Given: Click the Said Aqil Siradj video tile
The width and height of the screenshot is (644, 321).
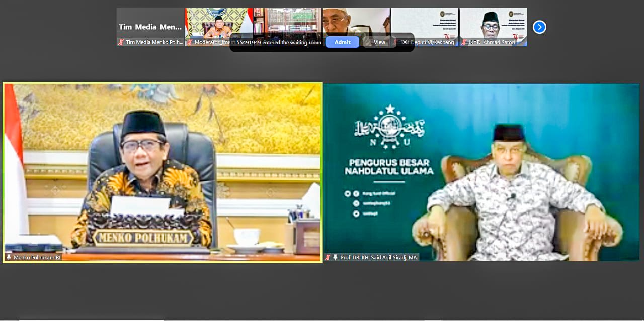Looking at the screenshot, I should point(481,172).
